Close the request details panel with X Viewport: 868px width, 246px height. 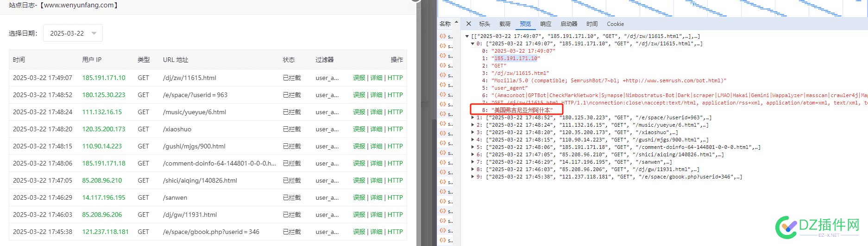tap(468, 24)
